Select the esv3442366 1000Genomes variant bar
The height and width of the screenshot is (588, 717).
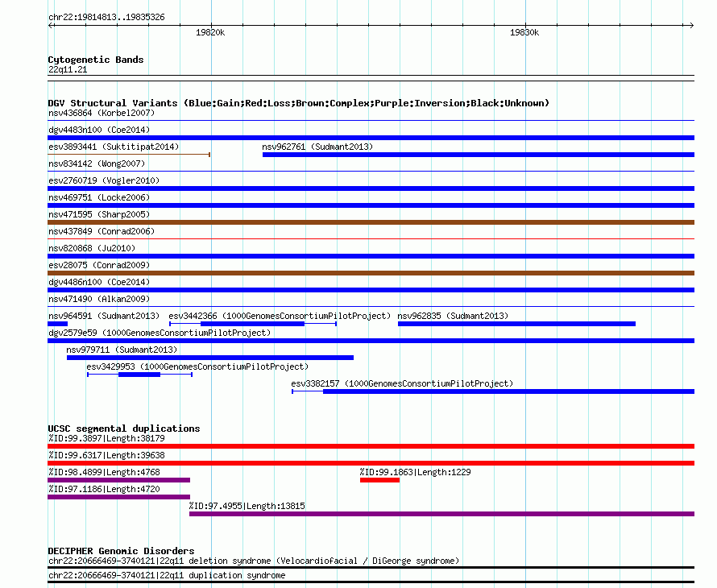[253, 324]
